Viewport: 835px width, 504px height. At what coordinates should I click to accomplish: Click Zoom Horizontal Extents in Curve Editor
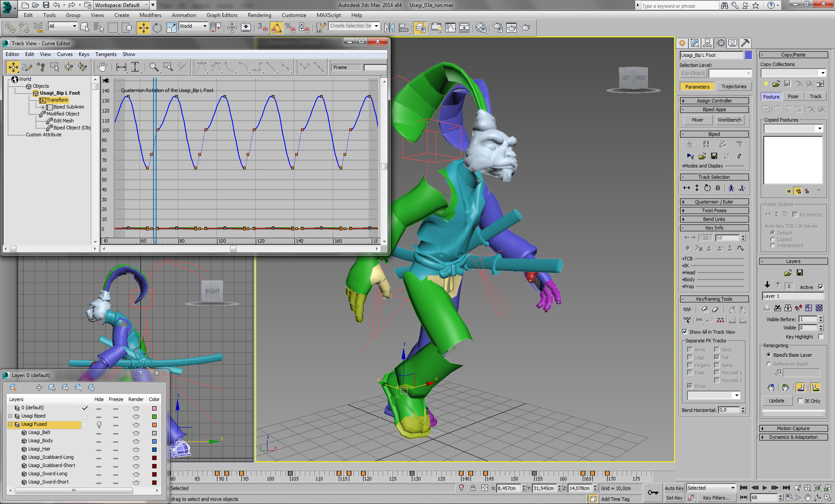point(121,67)
